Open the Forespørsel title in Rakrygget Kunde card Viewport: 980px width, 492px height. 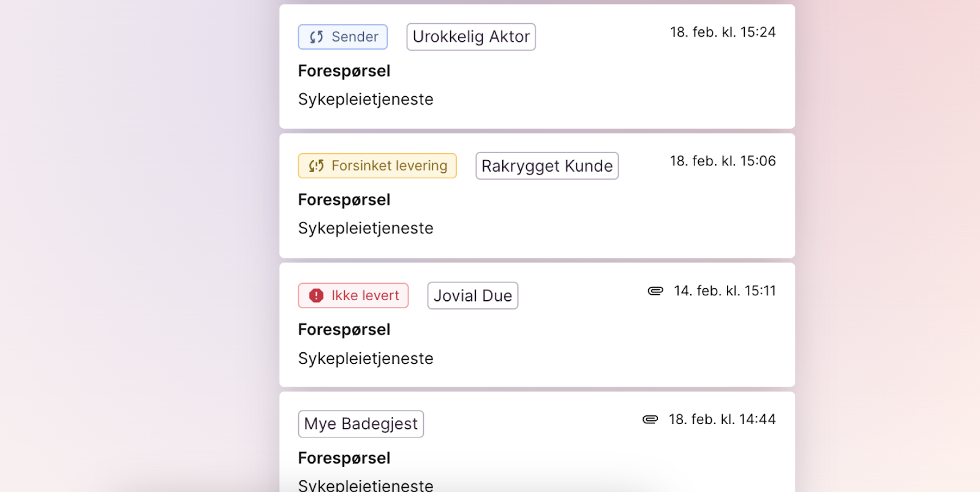click(344, 200)
